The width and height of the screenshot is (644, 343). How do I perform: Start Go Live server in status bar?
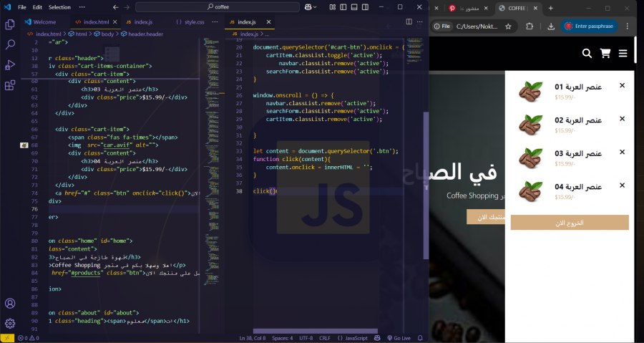click(398, 338)
